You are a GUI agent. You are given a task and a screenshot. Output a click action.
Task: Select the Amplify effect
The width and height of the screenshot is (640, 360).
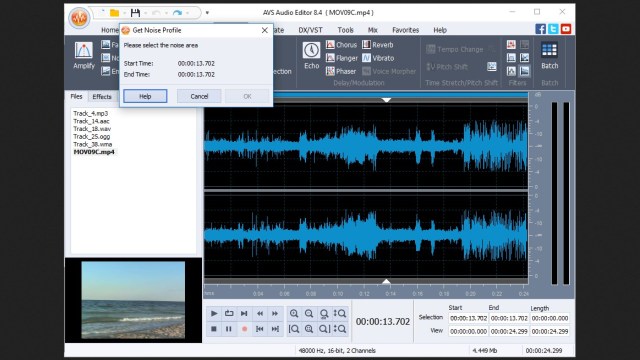pos(84,56)
